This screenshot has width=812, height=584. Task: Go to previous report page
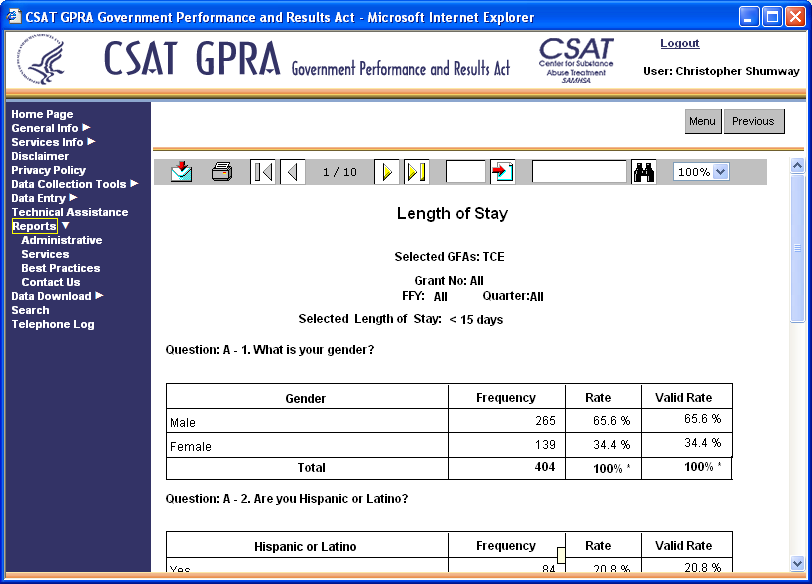tap(292, 172)
